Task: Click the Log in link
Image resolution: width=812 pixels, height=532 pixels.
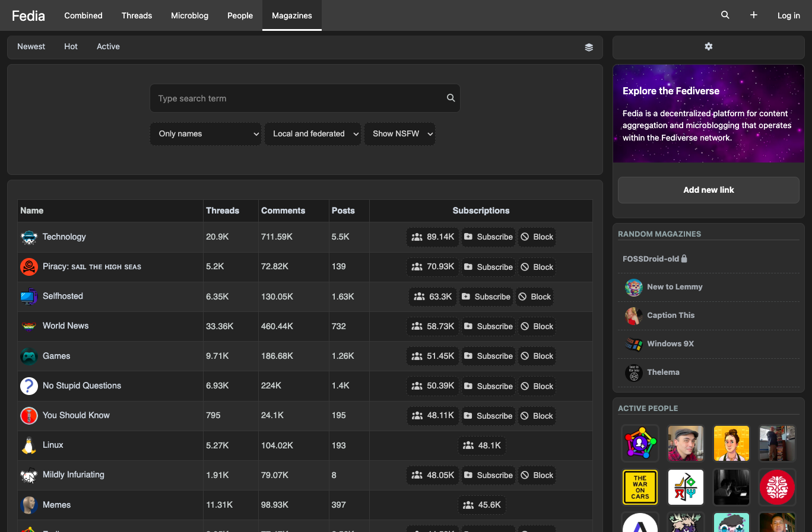Action: tap(788, 15)
